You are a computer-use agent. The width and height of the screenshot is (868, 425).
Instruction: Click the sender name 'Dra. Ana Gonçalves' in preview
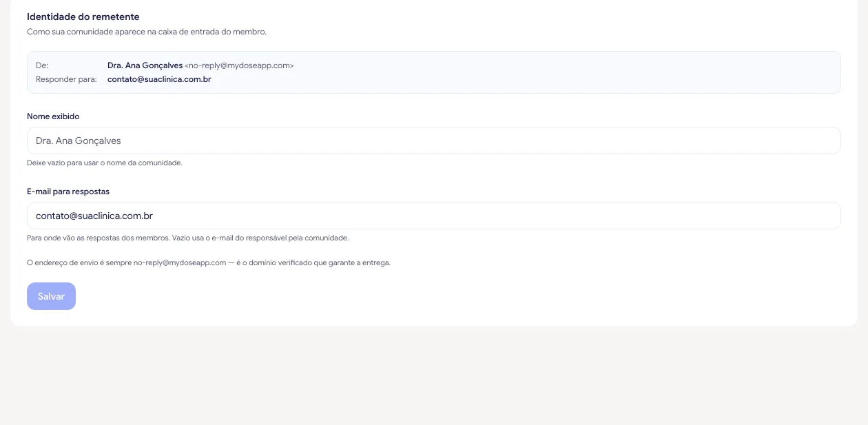(x=145, y=65)
